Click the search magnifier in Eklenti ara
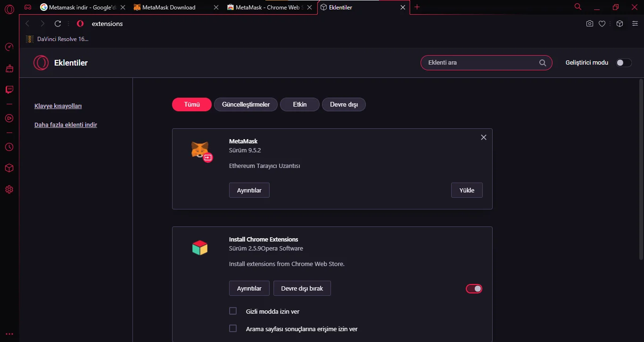644x342 pixels. 543,63
